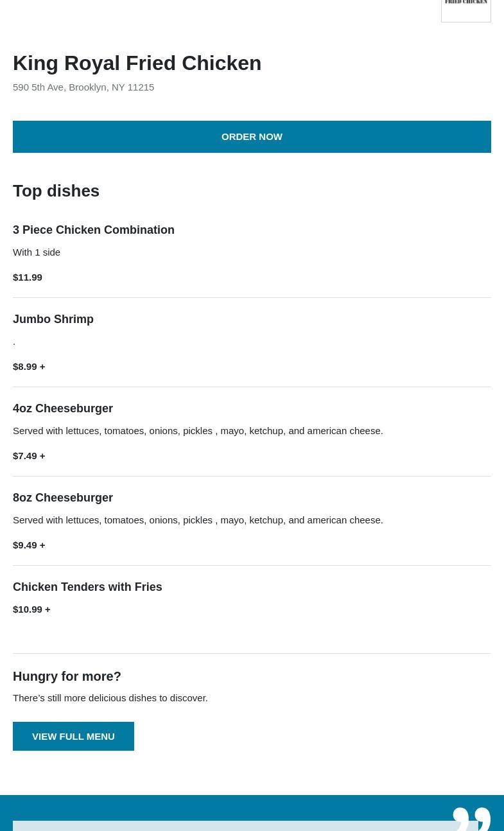The width and height of the screenshot is (504, 831).
Task: Click the Hungry for more? heading
Action: [x=67, y=676]
